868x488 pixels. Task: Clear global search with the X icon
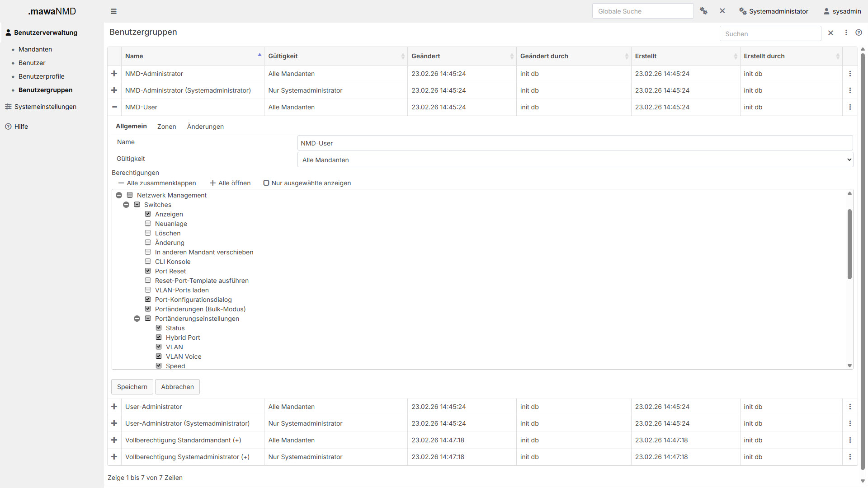722,11
